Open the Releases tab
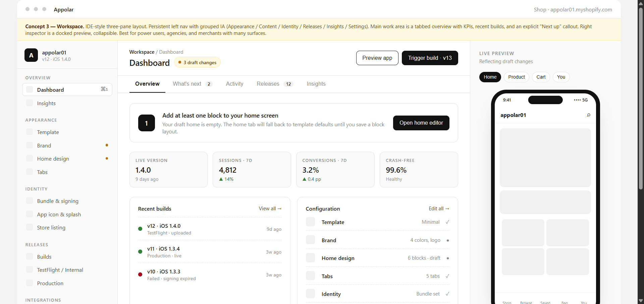The height and width of the screenshot is (304, 644). point(275,84)
